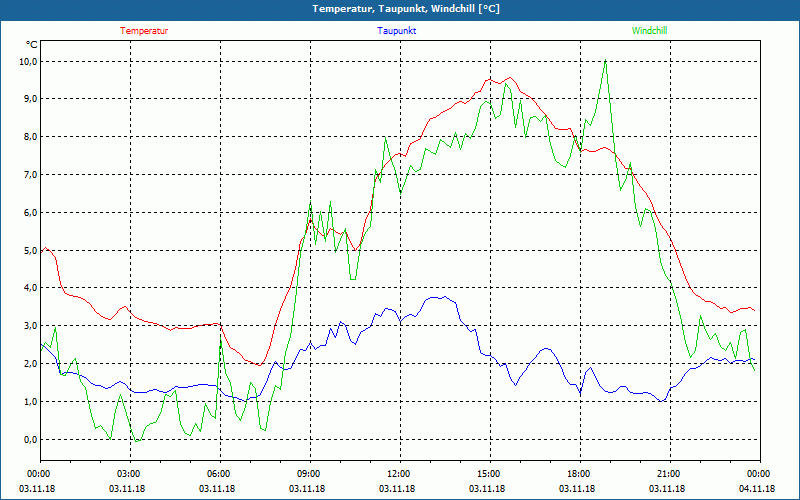
Task: Click the chart title "Temperatur, Taupunkt, Windchill [°C]"
Action: pyautogui.click(x=406, y=9)
